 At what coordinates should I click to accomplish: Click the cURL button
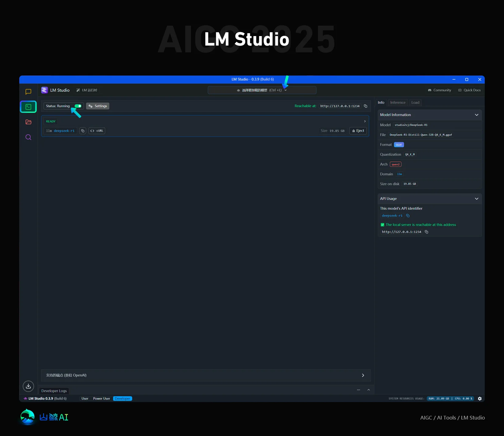[97, 131]
